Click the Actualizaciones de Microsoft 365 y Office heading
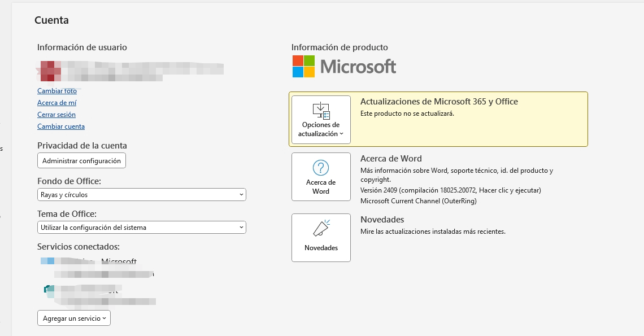Viewport: 644px width, 336px height. coord(439,102)
